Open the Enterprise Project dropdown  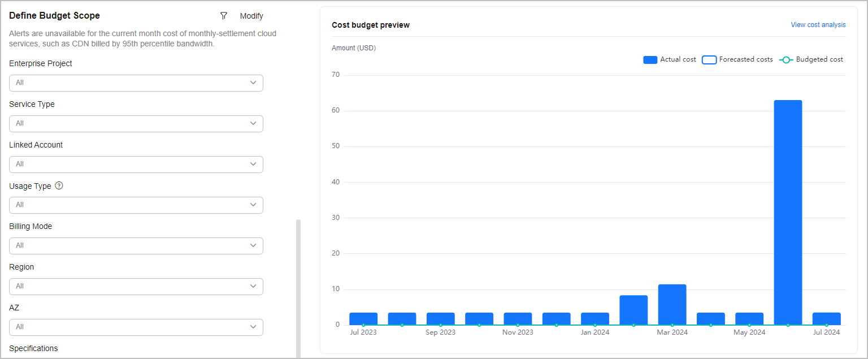[136, 83]
